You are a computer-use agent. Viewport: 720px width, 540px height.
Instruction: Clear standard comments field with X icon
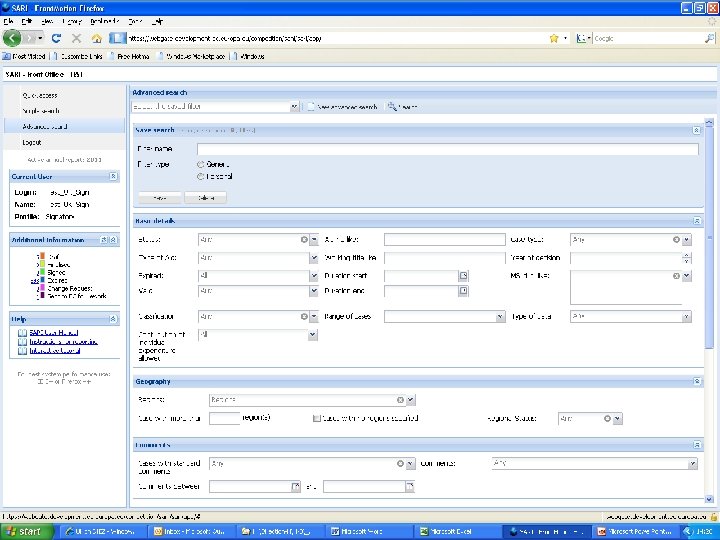coord(400,463)
